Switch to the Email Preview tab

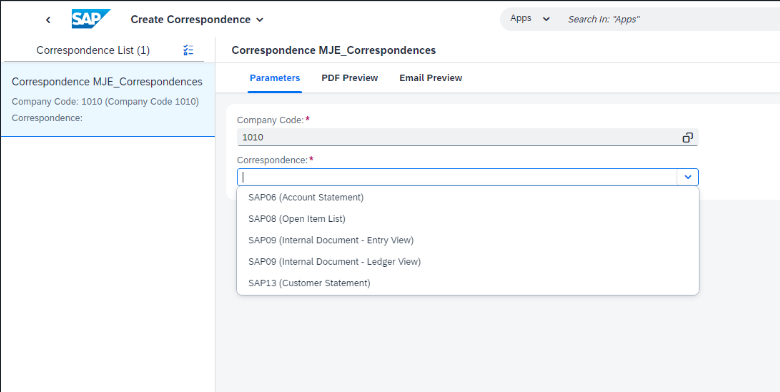431,78
